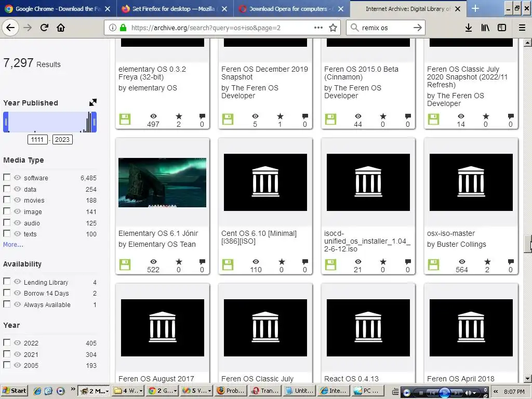Viewport: 532px width, 399px height.
Task: Reload the current page
Action: pos(44,28)
